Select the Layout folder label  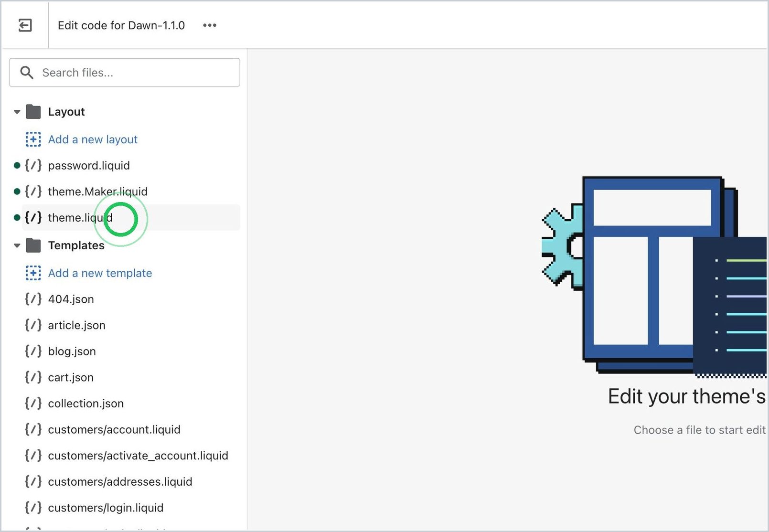tap(66, 112)
